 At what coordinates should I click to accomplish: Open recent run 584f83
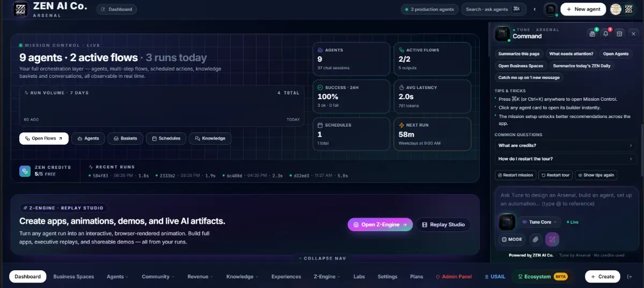coord(119,175)
